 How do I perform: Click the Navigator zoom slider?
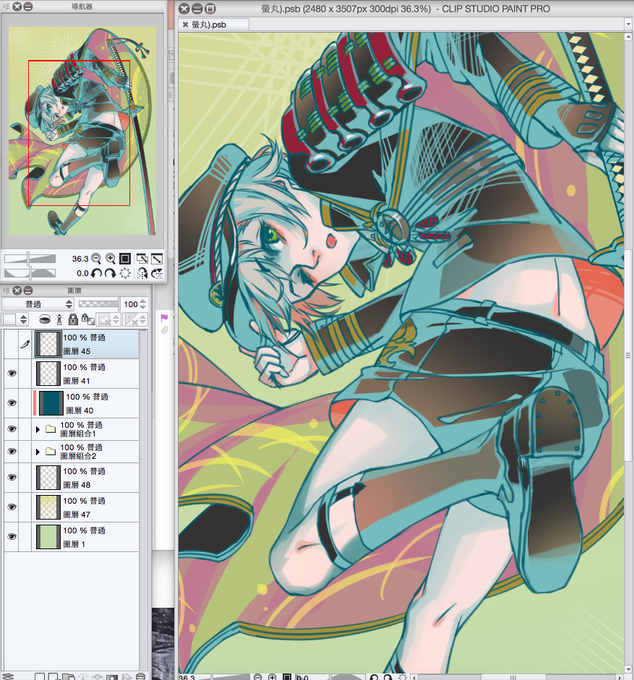(30, 258)
